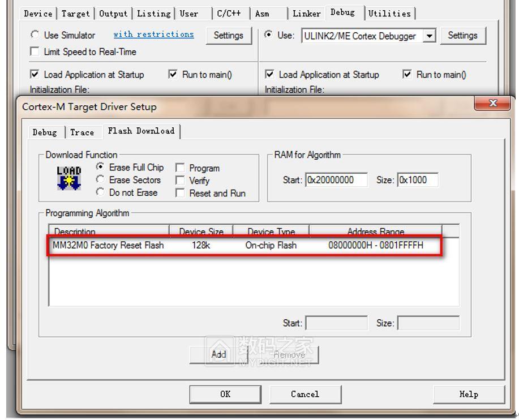Open the Listing tab
The width and height of the screenshot is (519, 420).
point(153,14)
